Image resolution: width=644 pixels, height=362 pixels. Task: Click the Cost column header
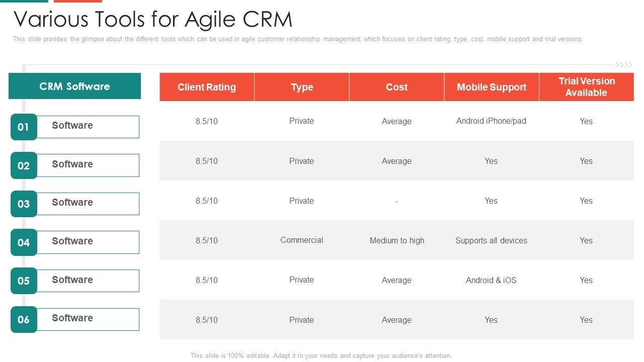pyautogui.click(x=396, y=87)
